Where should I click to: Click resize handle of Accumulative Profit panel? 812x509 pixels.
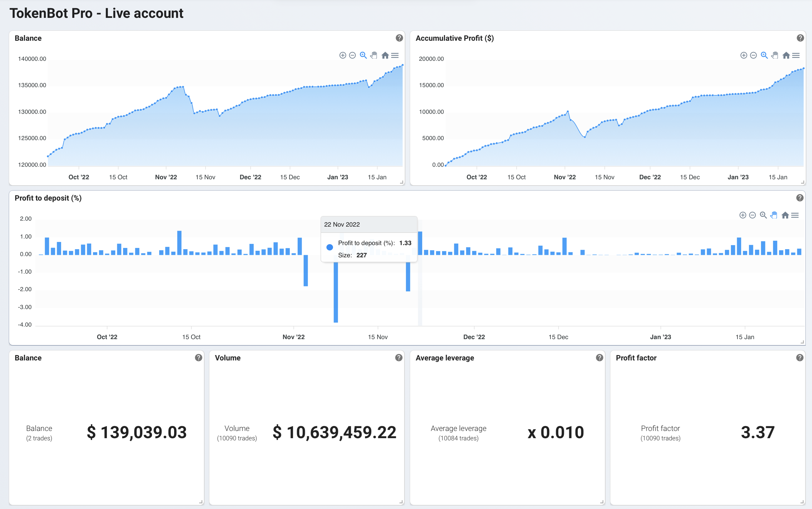(x=803, y=182)
